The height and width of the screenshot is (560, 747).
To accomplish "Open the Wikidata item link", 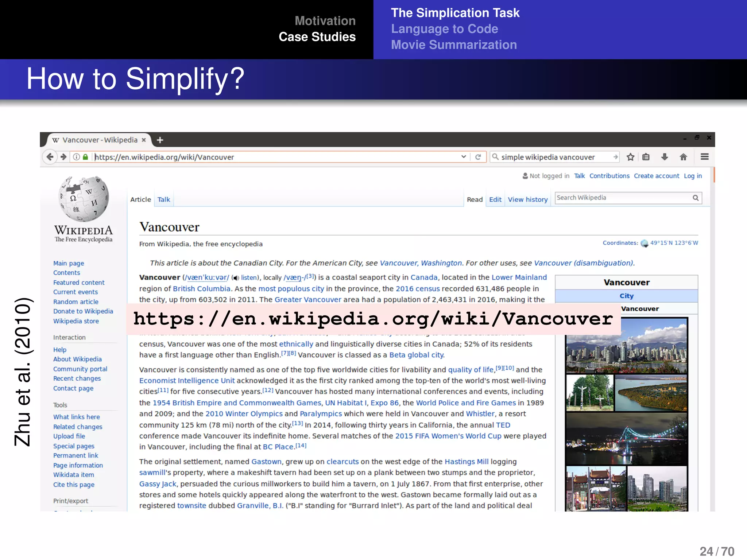I will tap(74, 475).
